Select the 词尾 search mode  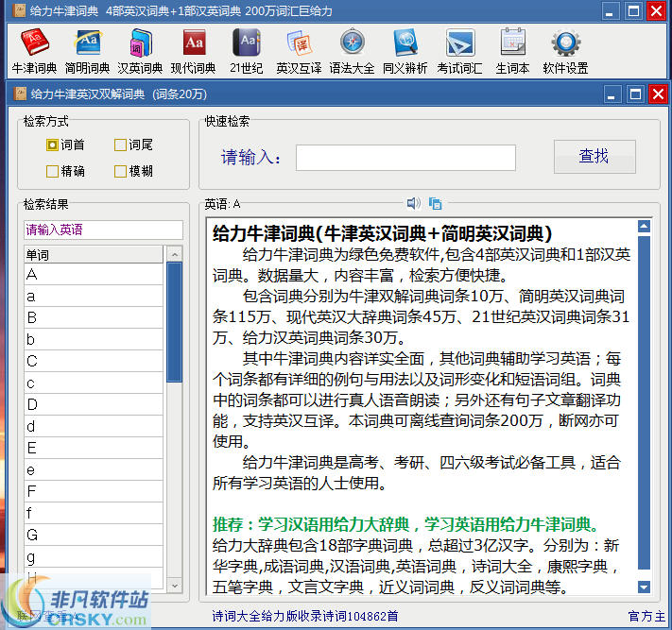click(x=121, y=145)
